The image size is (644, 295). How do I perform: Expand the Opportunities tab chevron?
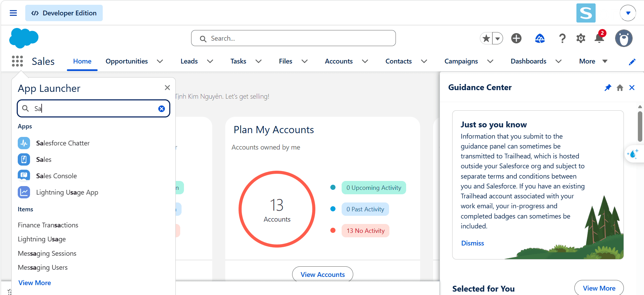click(x=160, y=61)
